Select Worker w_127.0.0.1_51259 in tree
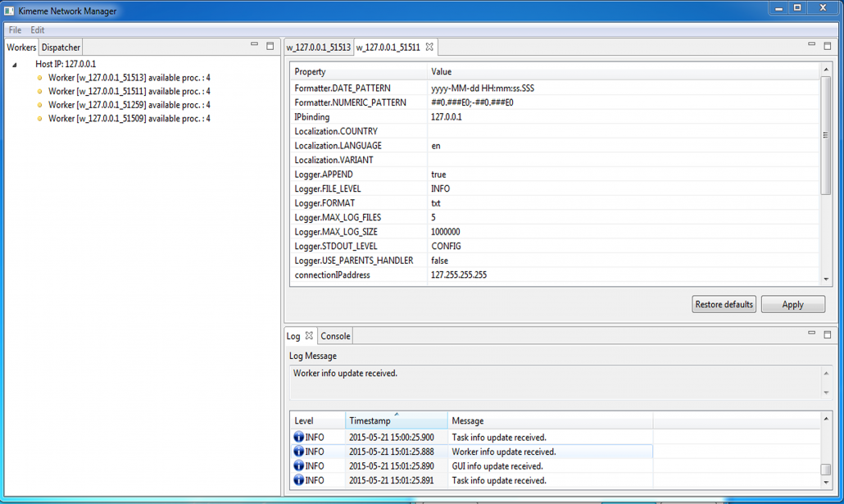This screenshot has height=504, width=844. point(129,105)
